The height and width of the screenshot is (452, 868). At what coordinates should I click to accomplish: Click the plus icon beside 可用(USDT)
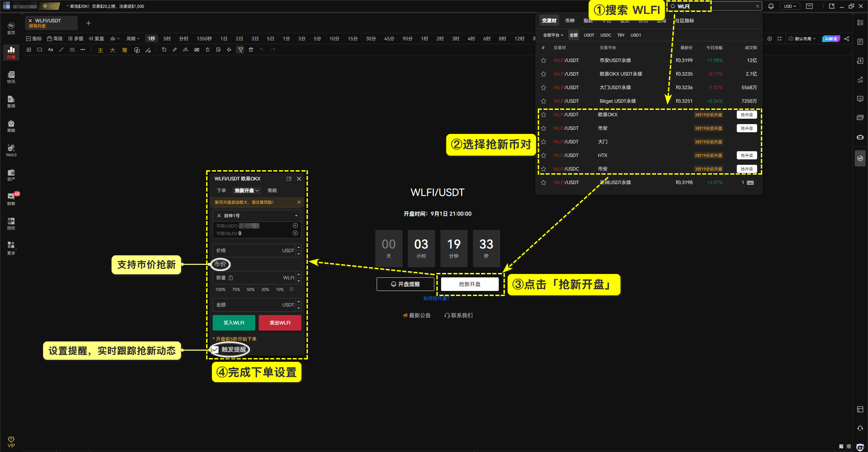click(x=295, y=225)
